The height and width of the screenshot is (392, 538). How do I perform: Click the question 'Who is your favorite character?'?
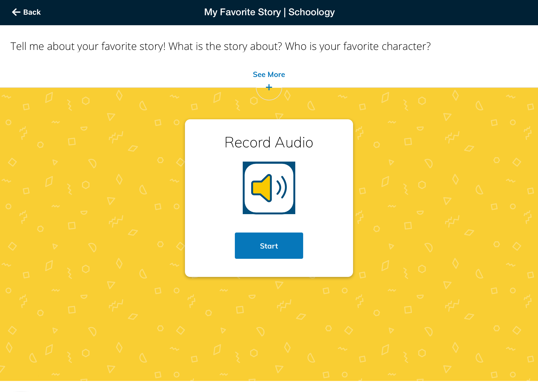click(x=358, y=46)
